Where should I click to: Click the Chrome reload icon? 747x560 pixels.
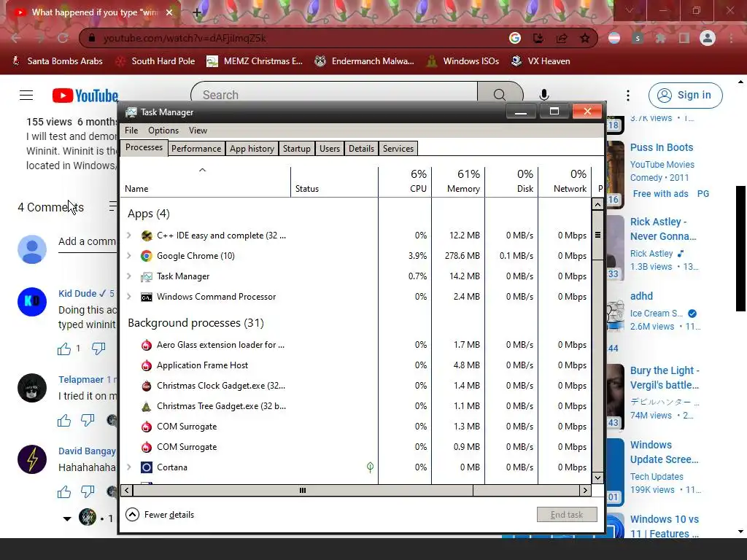point(63,38)
